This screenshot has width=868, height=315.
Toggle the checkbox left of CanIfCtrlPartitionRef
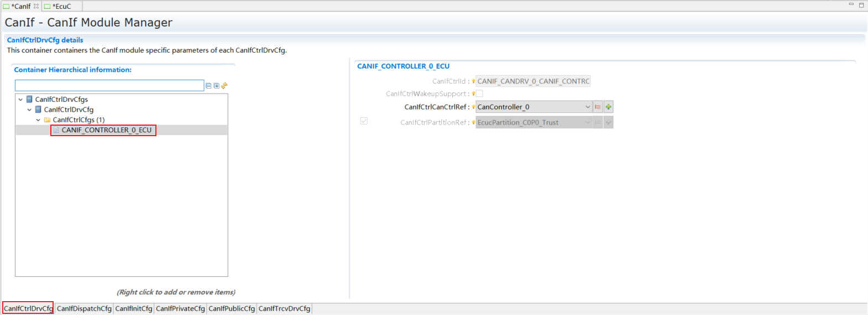(x=364, y=121)
